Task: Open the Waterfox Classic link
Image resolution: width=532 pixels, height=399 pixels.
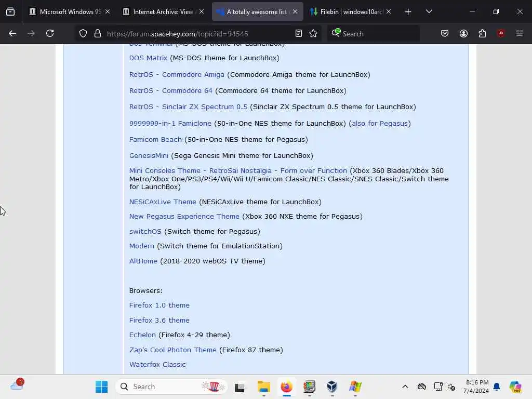Action: [x=157, y=364]
